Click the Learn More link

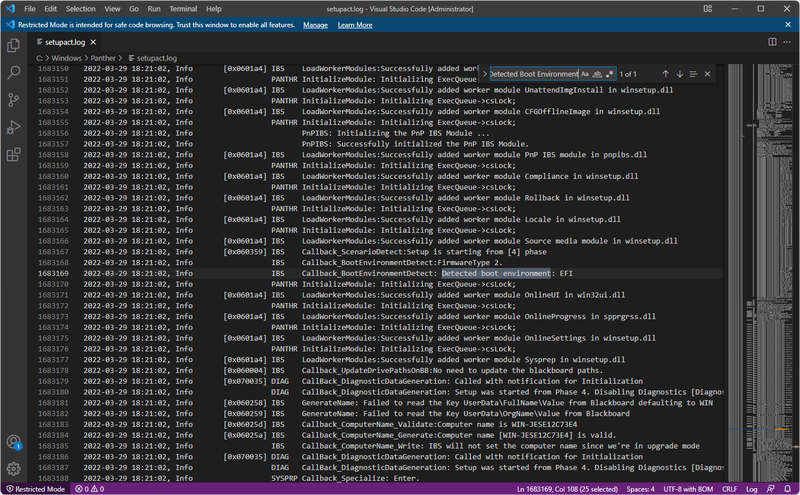click(x=355, y=25)
